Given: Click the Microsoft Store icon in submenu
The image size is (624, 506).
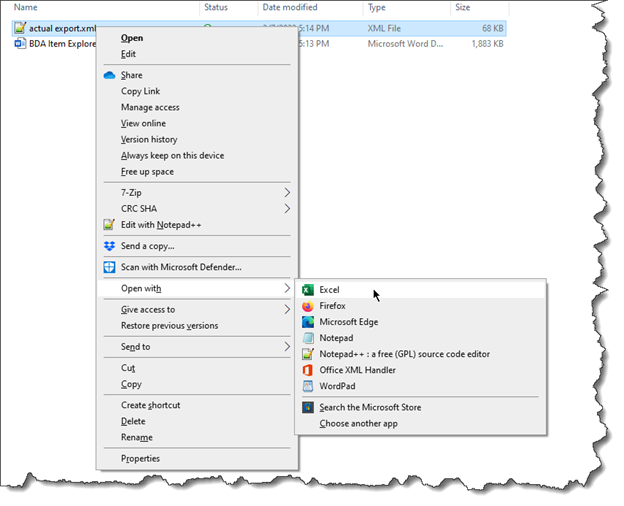Looking at the screenshot, I should (308, 407).
